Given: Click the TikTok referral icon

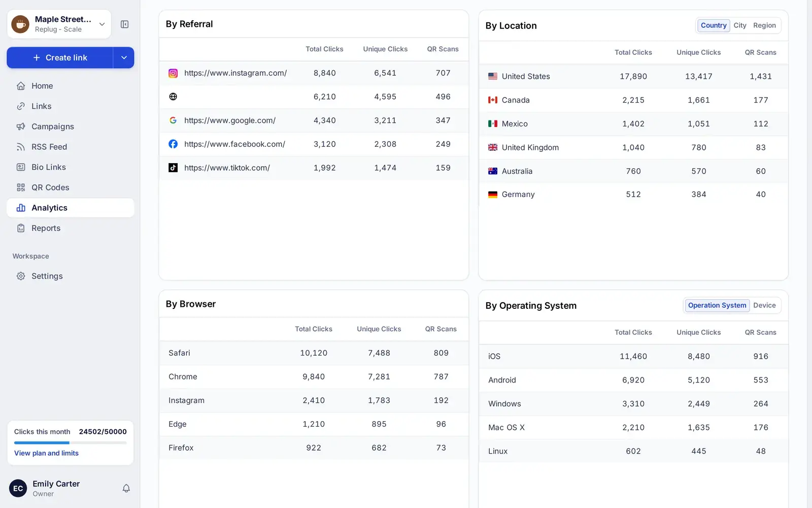Looking at the screenshot, I should 173,168.
